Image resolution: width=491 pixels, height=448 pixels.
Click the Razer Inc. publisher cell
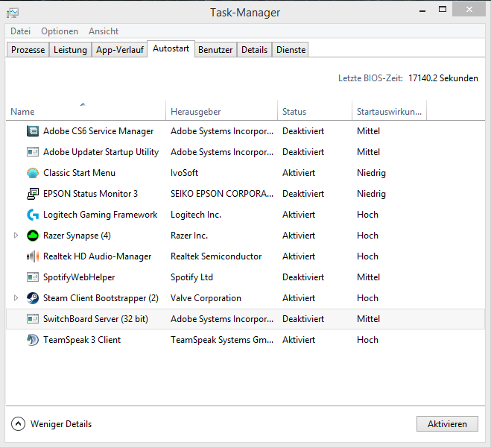[x=189, y=236]
